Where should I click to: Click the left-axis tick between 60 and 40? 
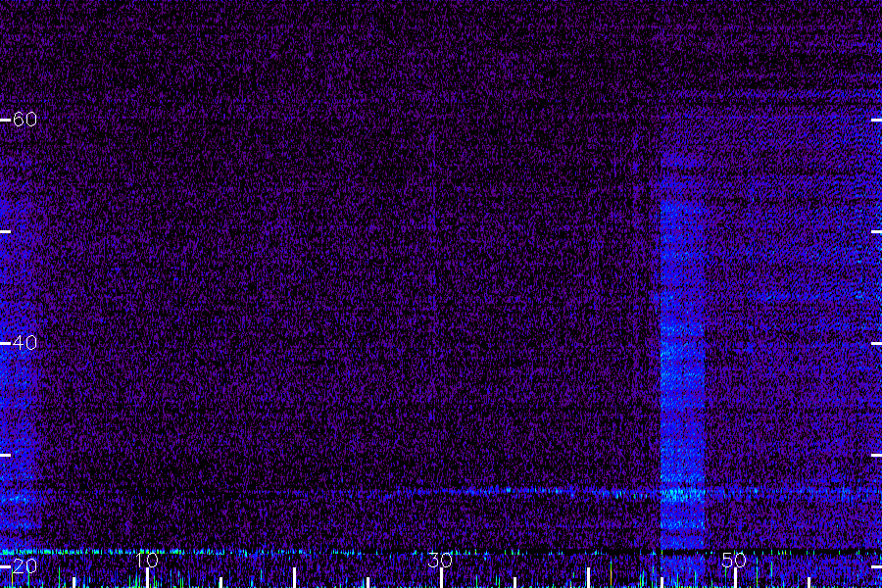(5, 231)
